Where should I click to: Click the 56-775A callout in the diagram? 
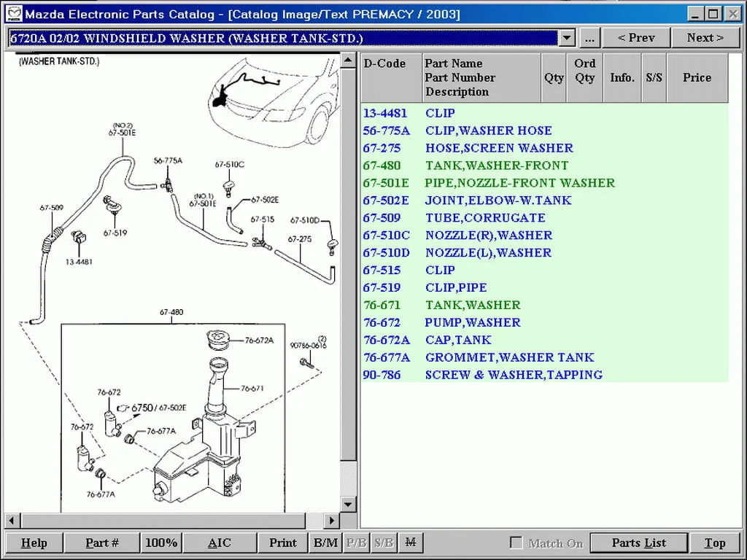pos(168,161)
